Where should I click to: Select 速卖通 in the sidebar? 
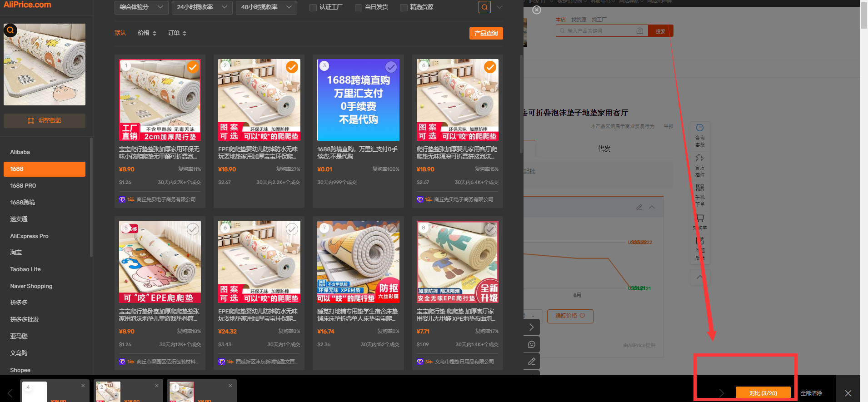tap(45, 219)
